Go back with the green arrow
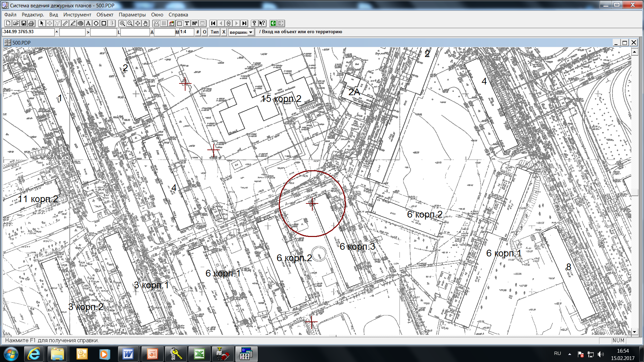The width and height of the screenshot is (644, 362). pyautogui.click(x=273, y=23)
